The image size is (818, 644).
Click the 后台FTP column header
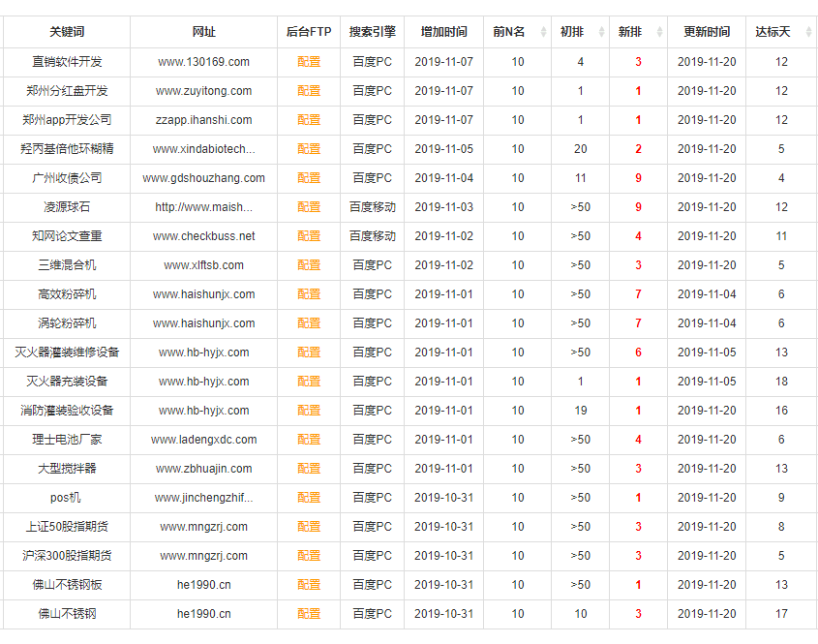tap(309, 32)
